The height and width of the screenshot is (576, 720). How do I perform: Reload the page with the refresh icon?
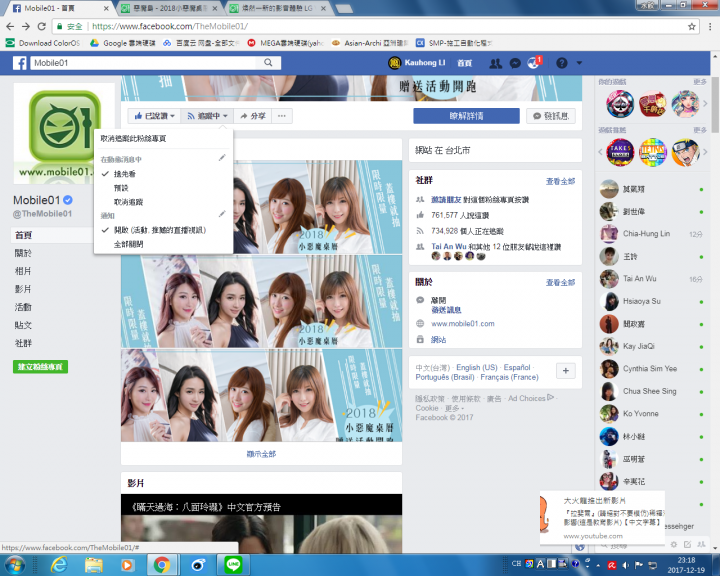click(x=41, y=26)
